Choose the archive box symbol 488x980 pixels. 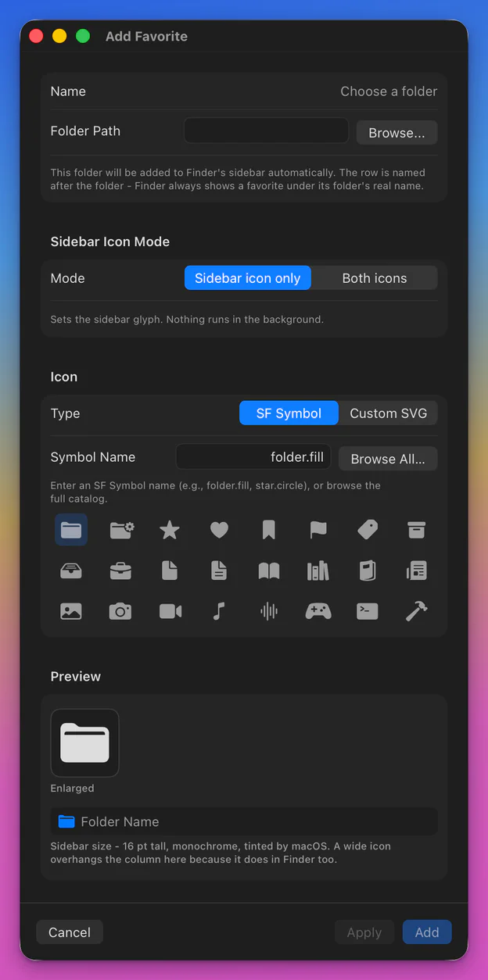tap(416, 530)
